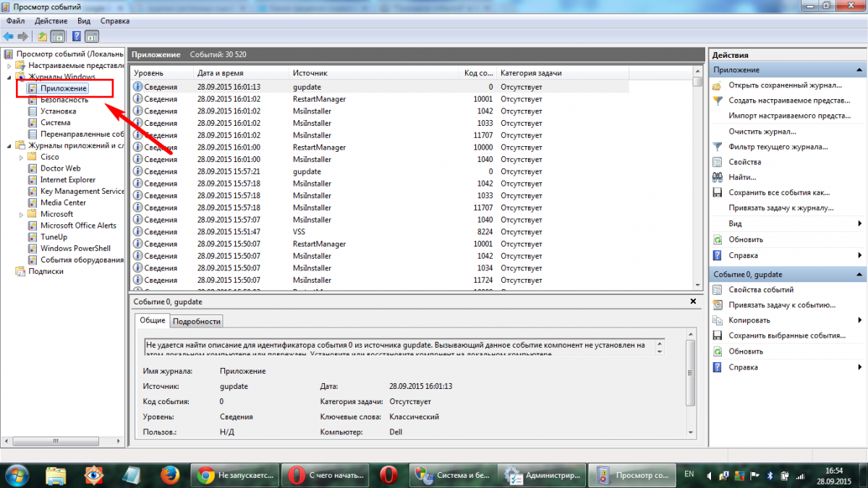This screenshot has width=868, height=488.
Task: Collapse the Журналы Windows node
Action: click(x=9, y=77)
